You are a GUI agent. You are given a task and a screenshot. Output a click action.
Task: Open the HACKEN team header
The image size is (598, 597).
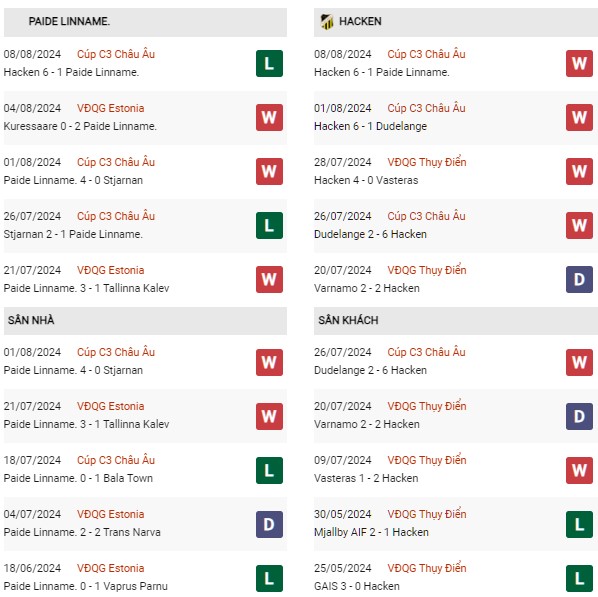point(456,22)
